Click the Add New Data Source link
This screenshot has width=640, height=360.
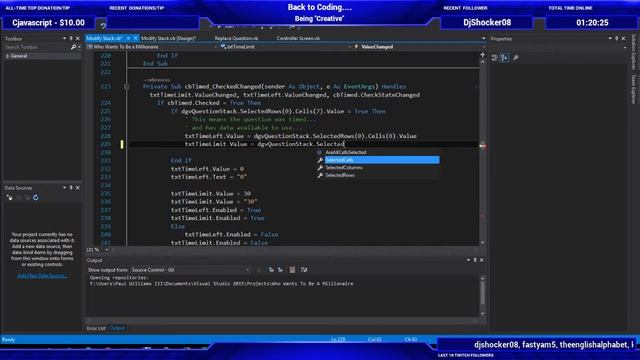(x=42, y=276)
